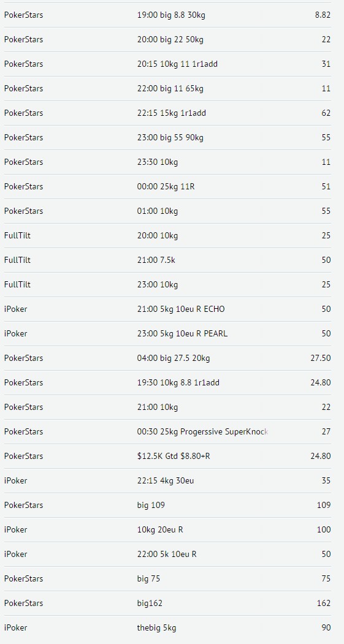
Task: Click the 22:00 5k 10eu R row
Action: click(x=167, y=554)
